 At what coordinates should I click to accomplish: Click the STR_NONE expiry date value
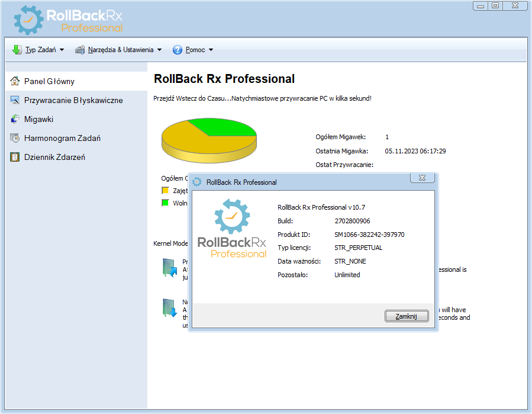click(x=350, y=262)
